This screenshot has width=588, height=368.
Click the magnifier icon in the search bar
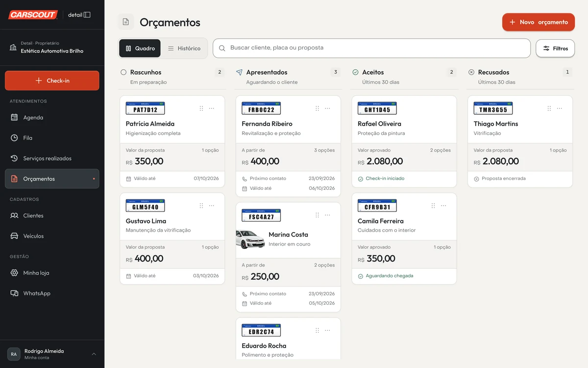tap(222, 48)
